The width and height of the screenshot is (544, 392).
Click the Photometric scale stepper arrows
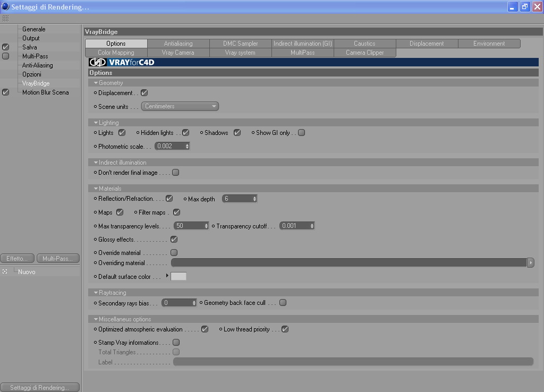pyautogui.click(x=187, y=147)
